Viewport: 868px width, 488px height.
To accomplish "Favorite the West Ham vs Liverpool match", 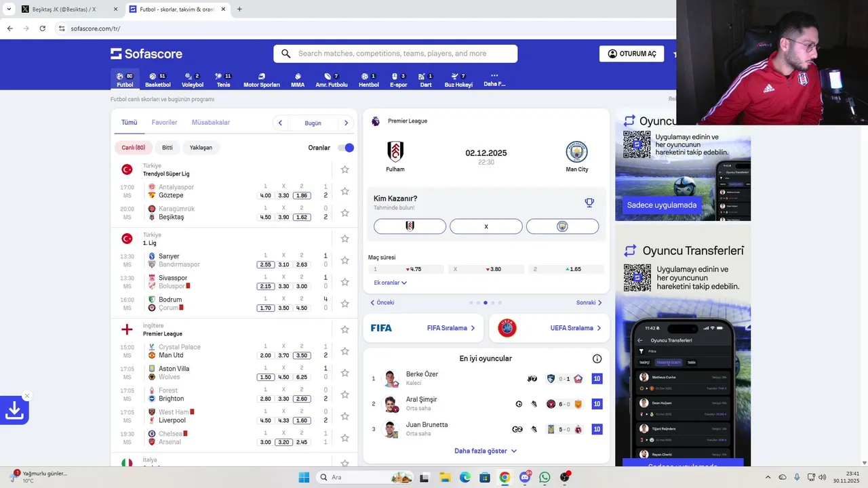I will (x=344, y=416).
